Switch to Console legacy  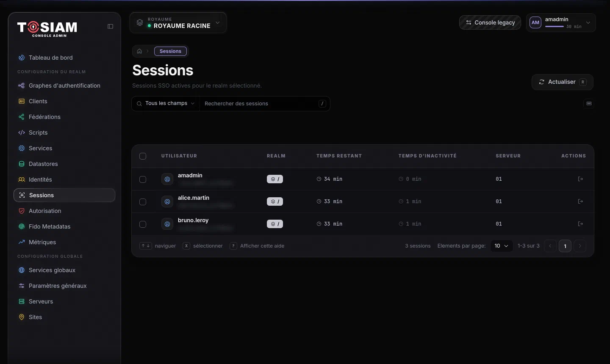point(490,22)
